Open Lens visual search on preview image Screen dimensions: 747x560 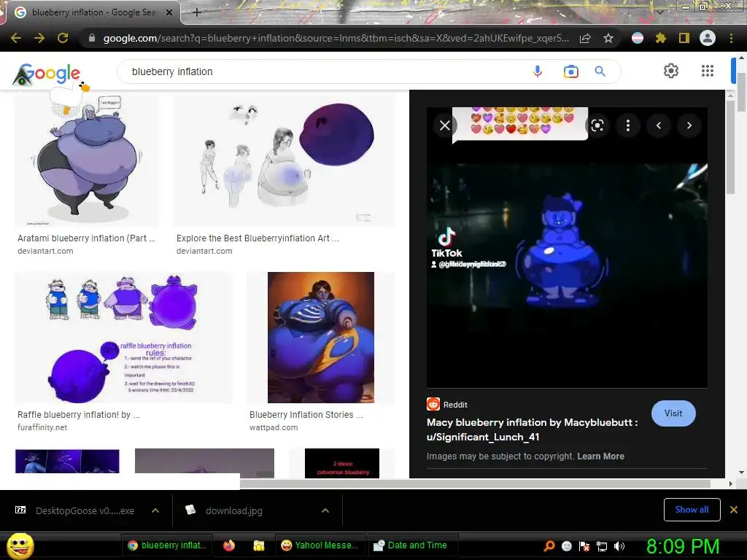click(597, 125)
